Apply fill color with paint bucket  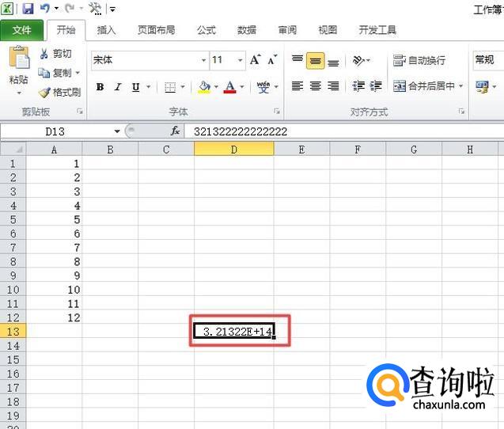pos(204,87)
